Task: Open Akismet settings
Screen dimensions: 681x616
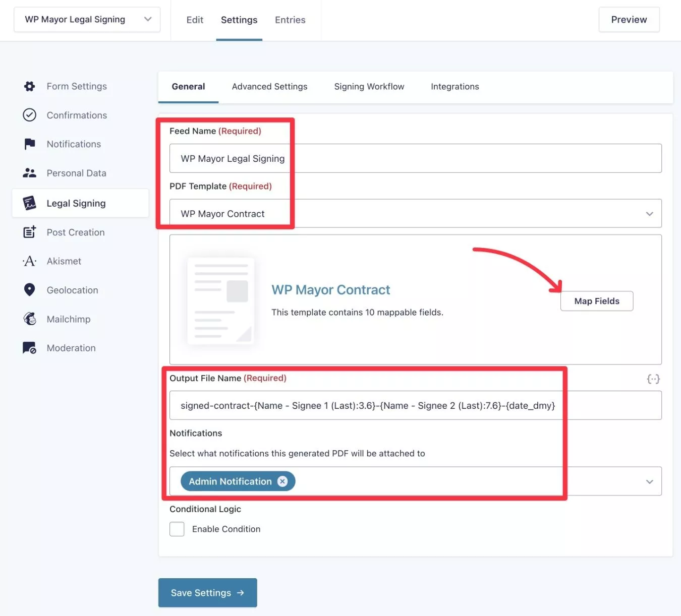Action: [64, 261]
